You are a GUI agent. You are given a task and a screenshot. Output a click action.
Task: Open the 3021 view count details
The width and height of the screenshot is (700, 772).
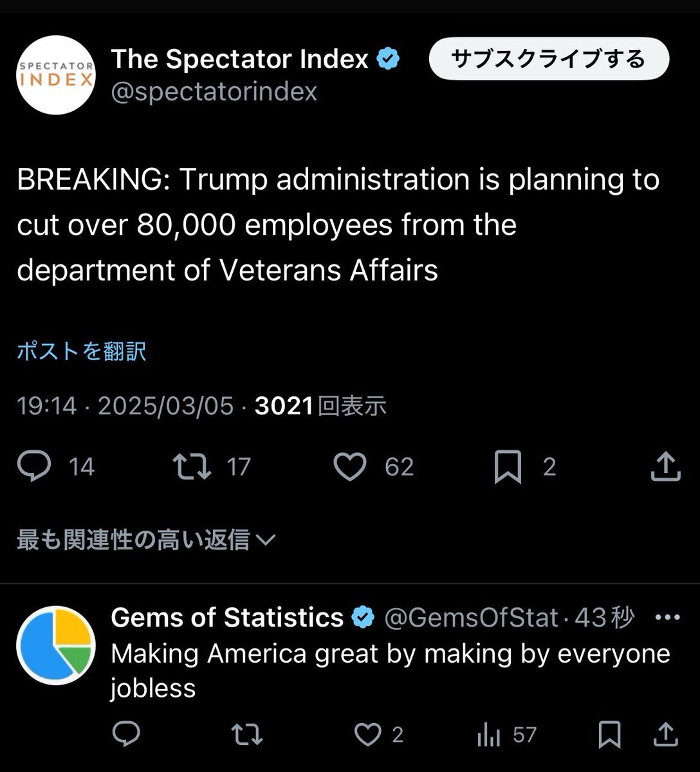pyautogui.click(x=320, y=406)
